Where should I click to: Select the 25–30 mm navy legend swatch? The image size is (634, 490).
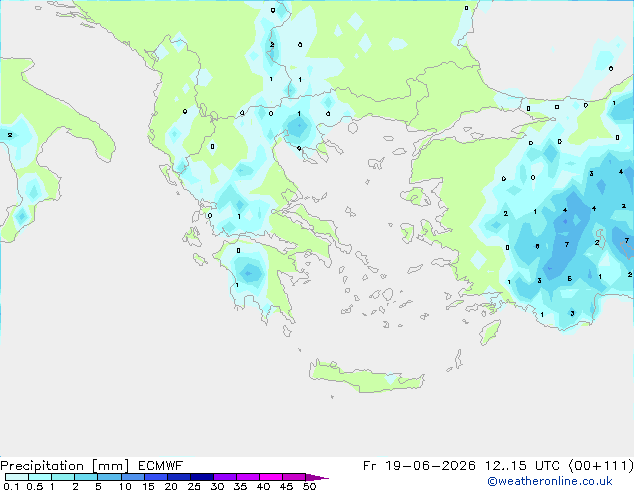coord(201,477)
